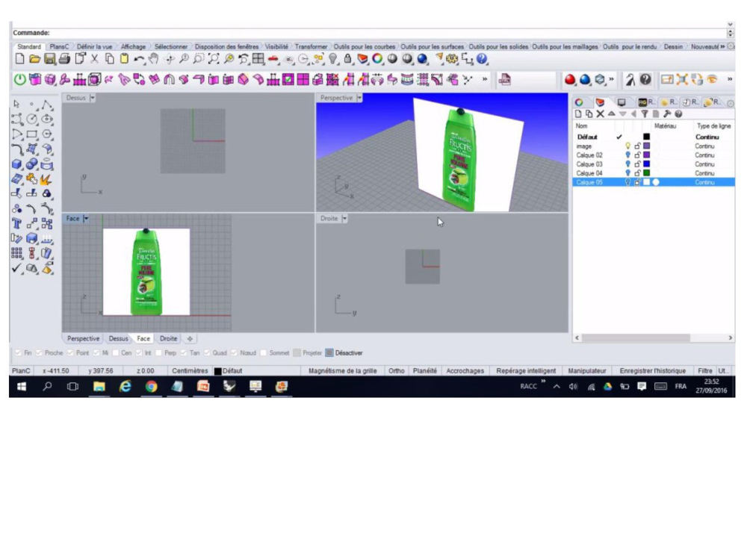
Task: Open a file using the folder icon
Action: pyautogui.click(x=34, y=59)
